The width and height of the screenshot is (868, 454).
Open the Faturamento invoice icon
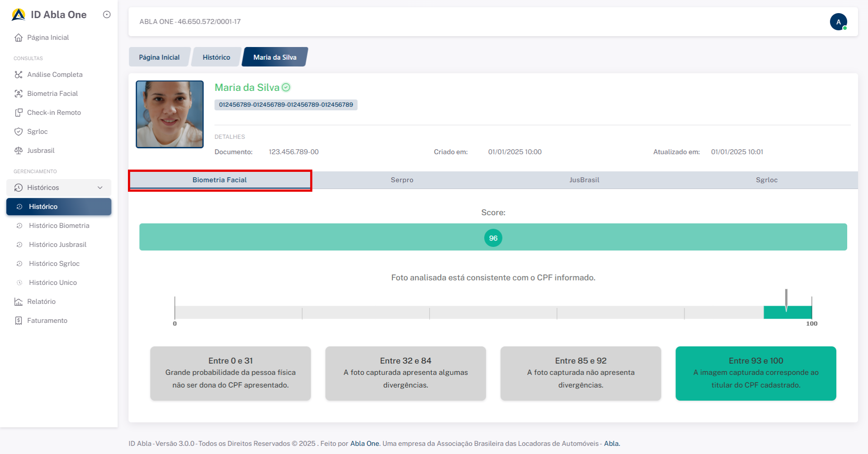click(19, 321)
